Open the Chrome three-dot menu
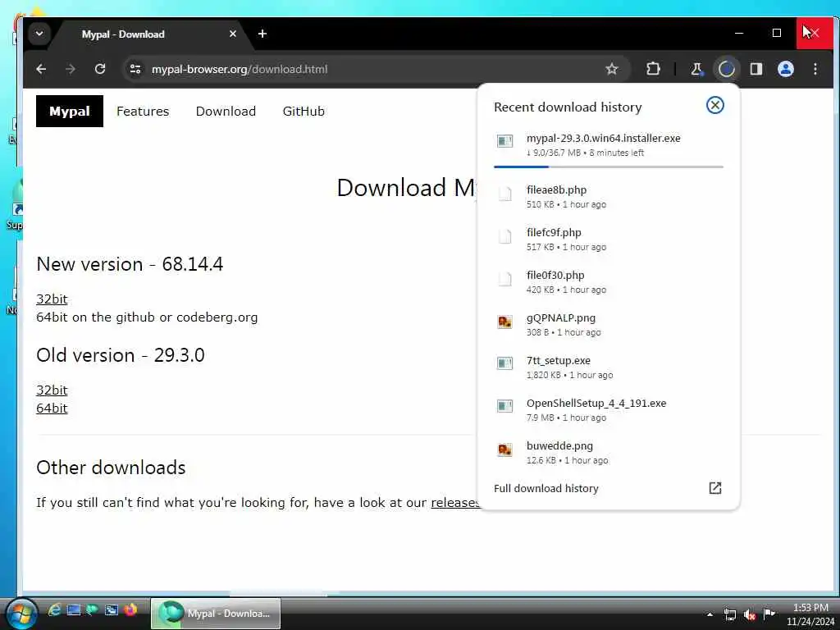840x630 pixels. coord(815,69)
